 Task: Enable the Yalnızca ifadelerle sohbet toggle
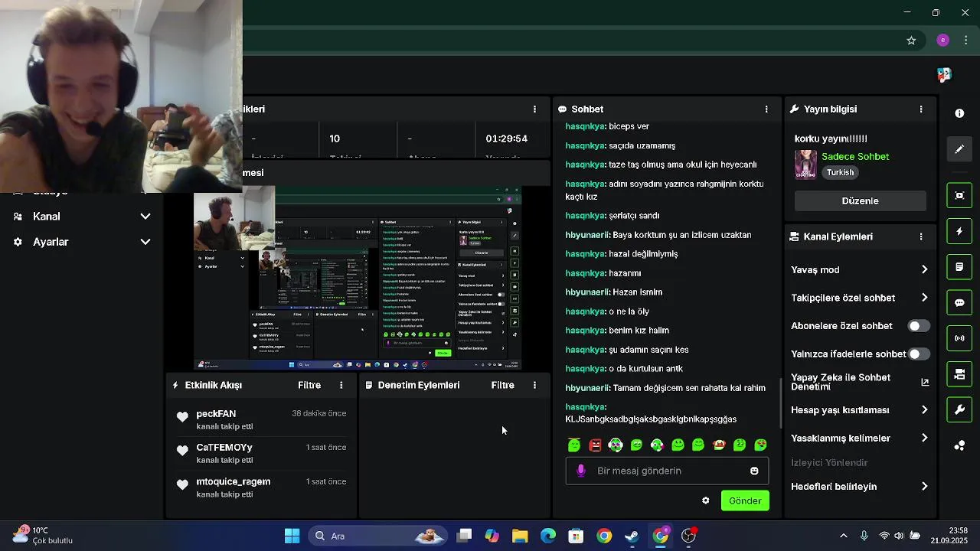pyautogui.click(x=918, y=354)
